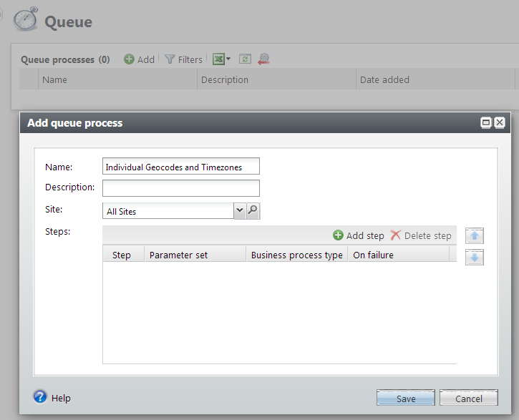Image resolution: width=519 pixels, height=420 pixels.
Task: Click the Name text field
Action: 180,167
